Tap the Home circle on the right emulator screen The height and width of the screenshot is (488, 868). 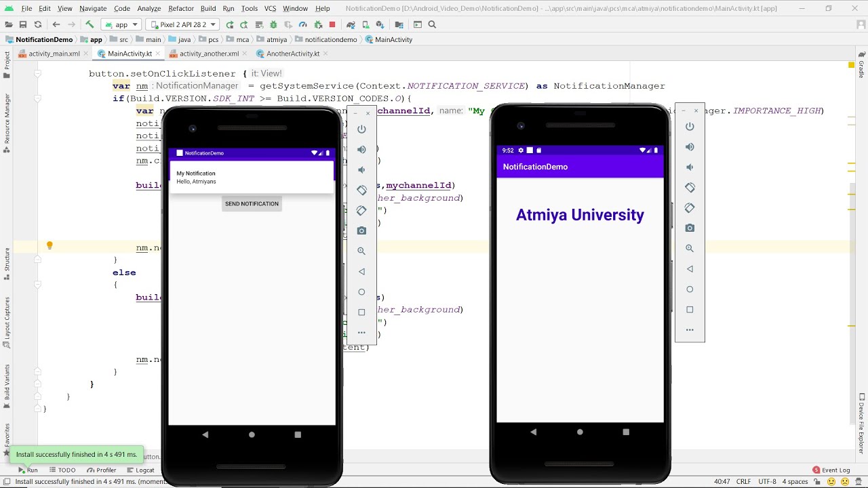click(580, 432)
